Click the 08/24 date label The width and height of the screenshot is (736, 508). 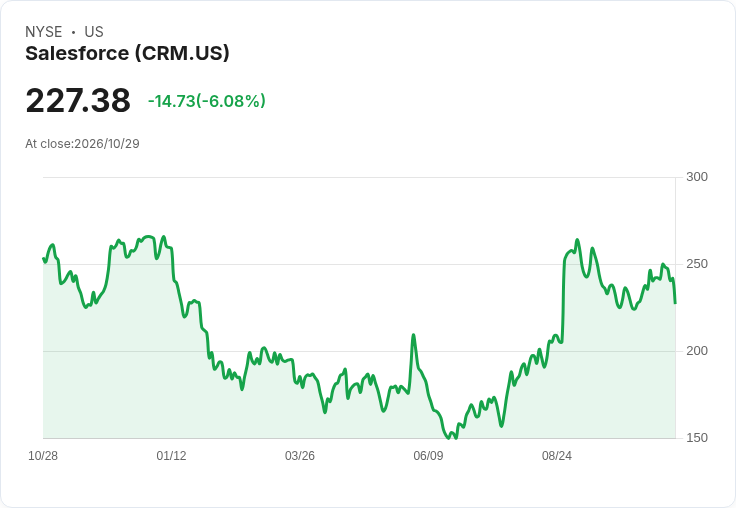tap(557, 456)
